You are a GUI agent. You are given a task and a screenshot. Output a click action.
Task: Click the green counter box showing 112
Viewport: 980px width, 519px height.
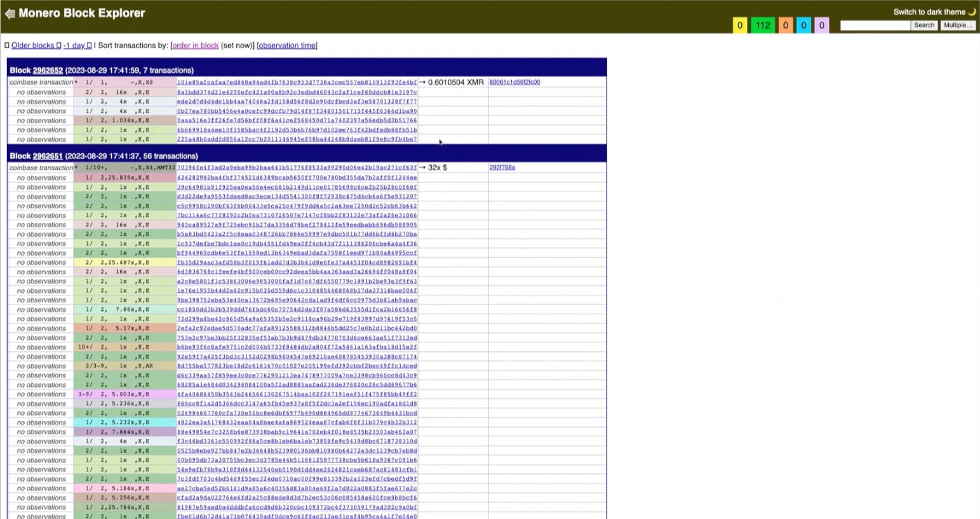click(763, 25)
